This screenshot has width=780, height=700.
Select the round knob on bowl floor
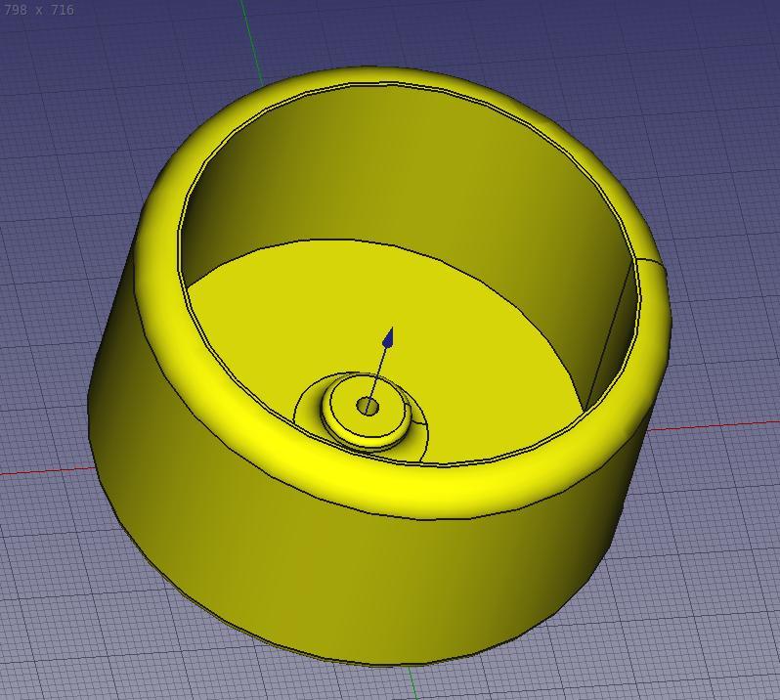[x=367, y=411]
